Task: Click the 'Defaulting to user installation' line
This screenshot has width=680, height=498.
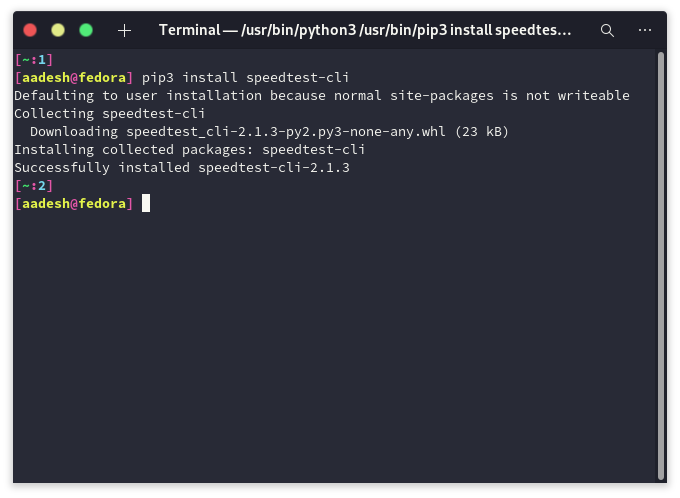Action: 321,96
